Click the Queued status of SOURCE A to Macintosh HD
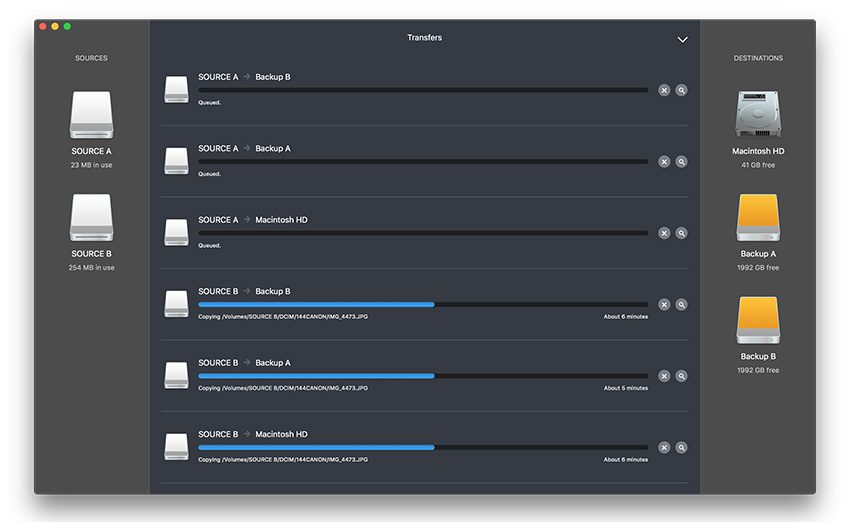Viewport: 850px width, 522px height. coord(209,246)
